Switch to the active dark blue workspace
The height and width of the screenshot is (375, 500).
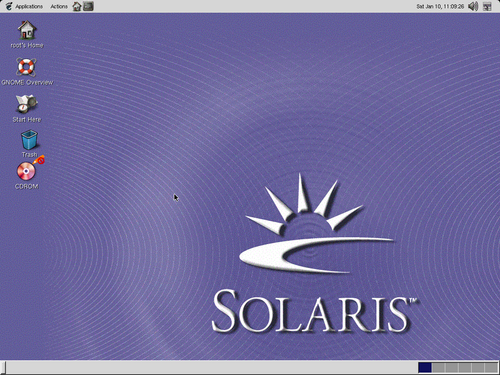tap(425, 368)
